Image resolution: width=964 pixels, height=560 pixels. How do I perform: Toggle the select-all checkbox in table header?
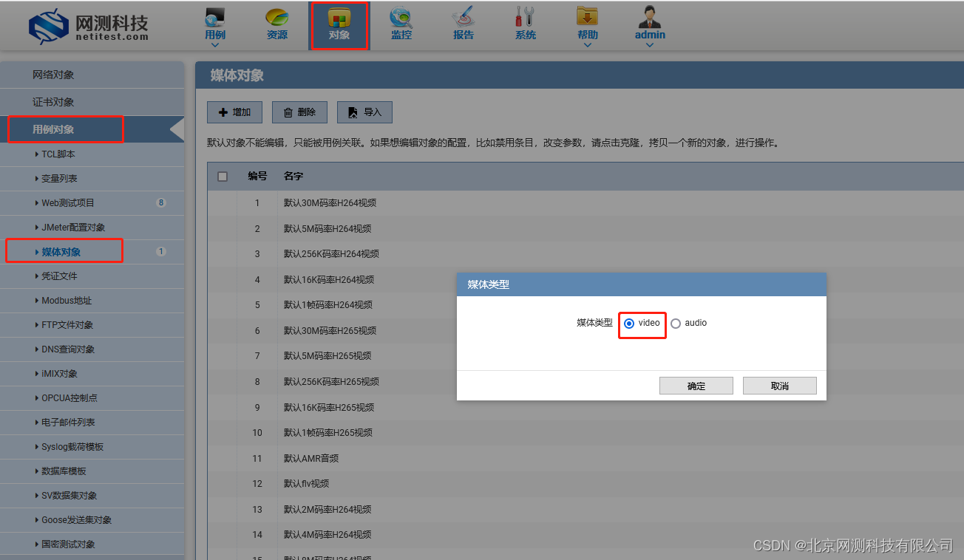tap(223, 177)
